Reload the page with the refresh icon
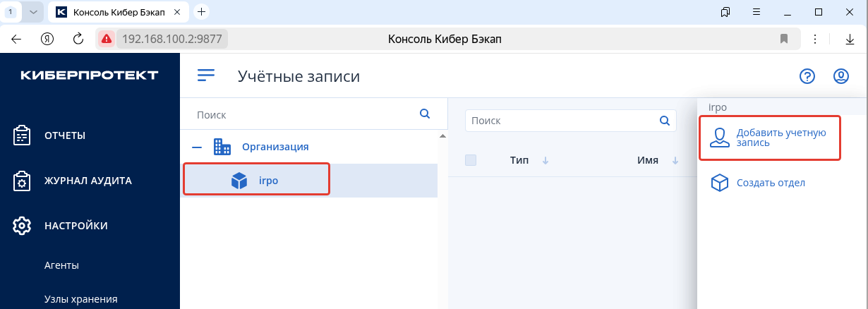This screenshot has width=868, height=309. (79, 39)
